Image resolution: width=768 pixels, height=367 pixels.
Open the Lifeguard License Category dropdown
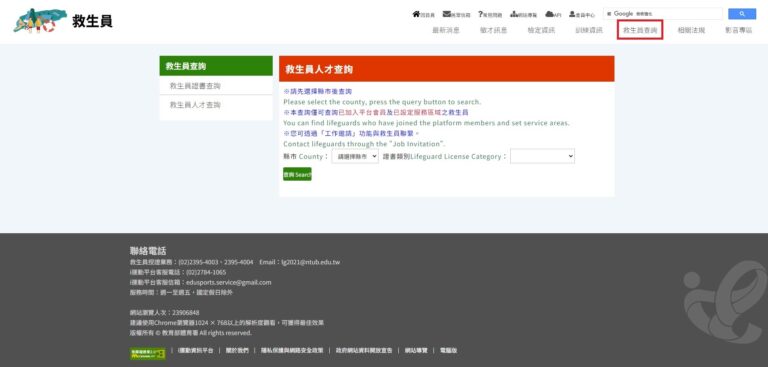pyautogui.click(x=542, y=156)
